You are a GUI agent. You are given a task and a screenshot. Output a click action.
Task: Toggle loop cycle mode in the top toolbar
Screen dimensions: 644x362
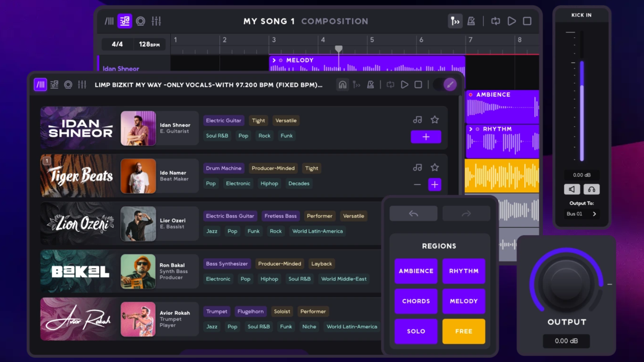495,21
